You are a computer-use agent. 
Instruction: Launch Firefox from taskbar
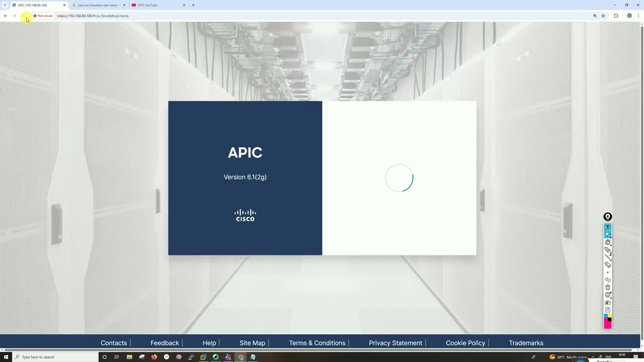click(x=154, y=357)
